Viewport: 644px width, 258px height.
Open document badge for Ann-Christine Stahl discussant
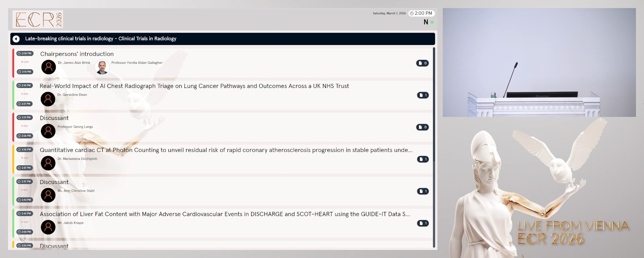[x=423, y=191]
